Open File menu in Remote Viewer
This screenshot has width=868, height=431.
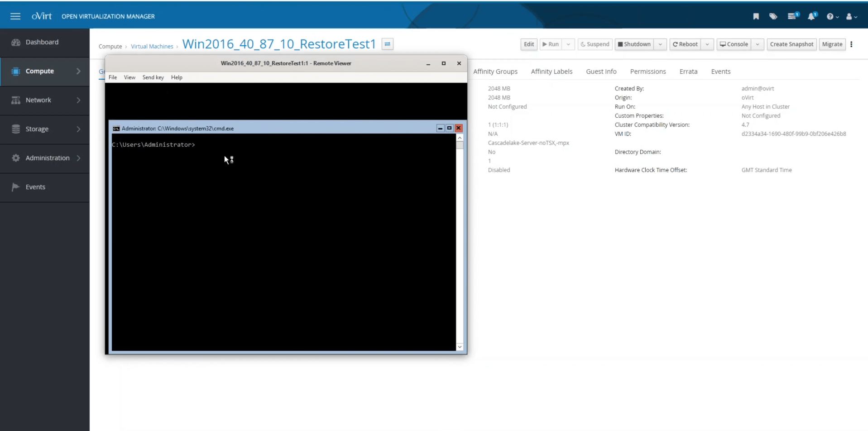pos(113,77)
